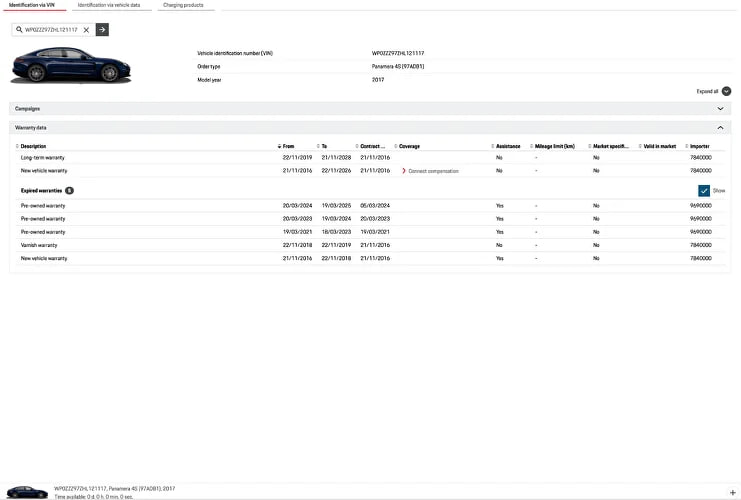Screen dimensions: 741x500
Task: Click the Model year value 2017
Action: [378, 80]
